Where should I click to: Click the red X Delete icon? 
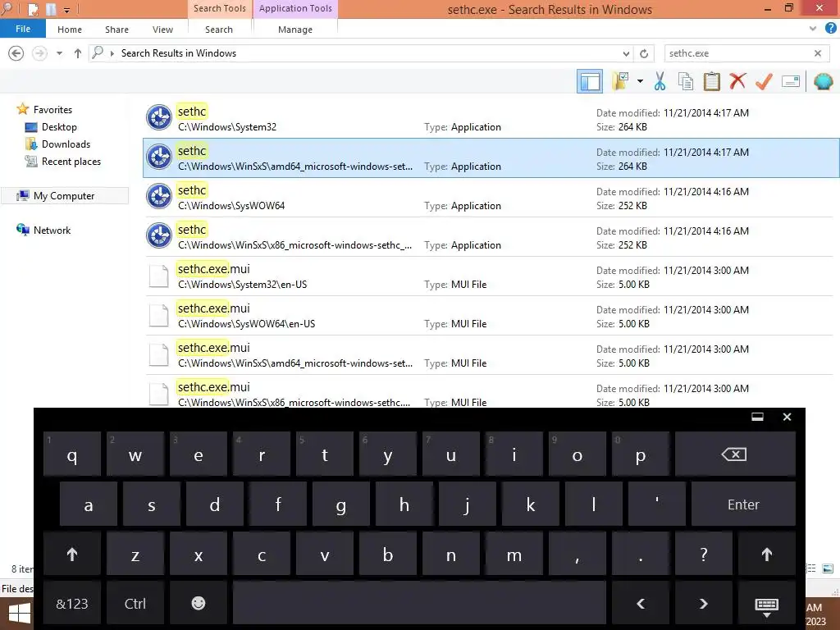coord(737,81)
